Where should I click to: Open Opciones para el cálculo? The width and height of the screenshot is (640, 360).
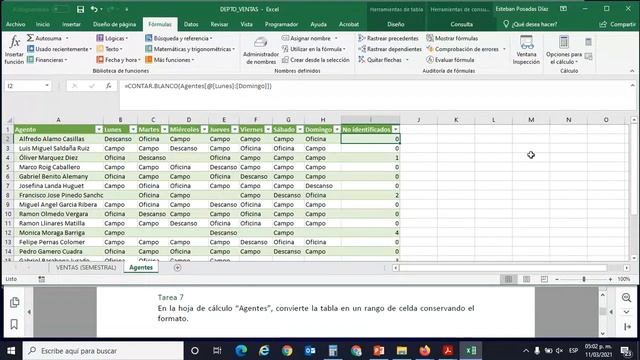coord(564,50)
